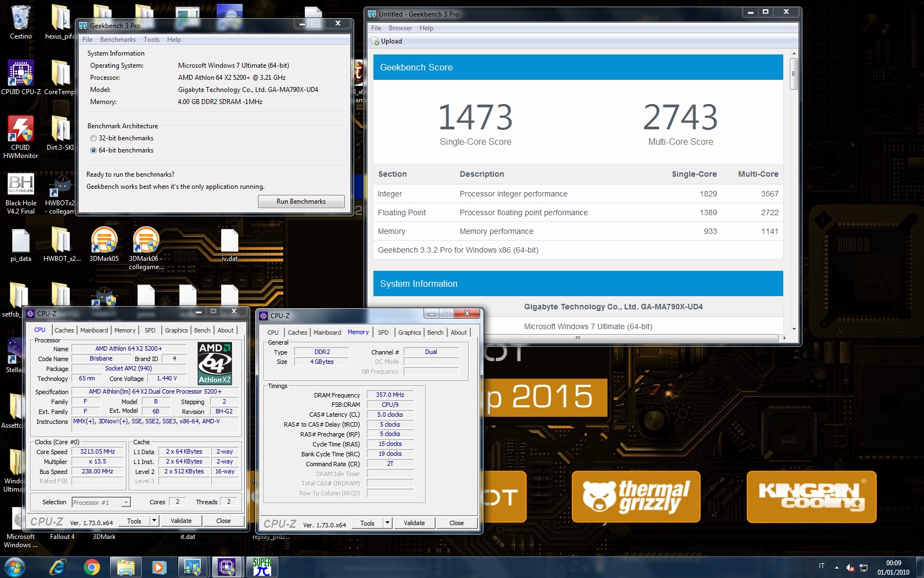The height and width of the screenshot is (578, 924).
Task: Click Tools button in CPU-Z Memory window
Action: point(367,523)
